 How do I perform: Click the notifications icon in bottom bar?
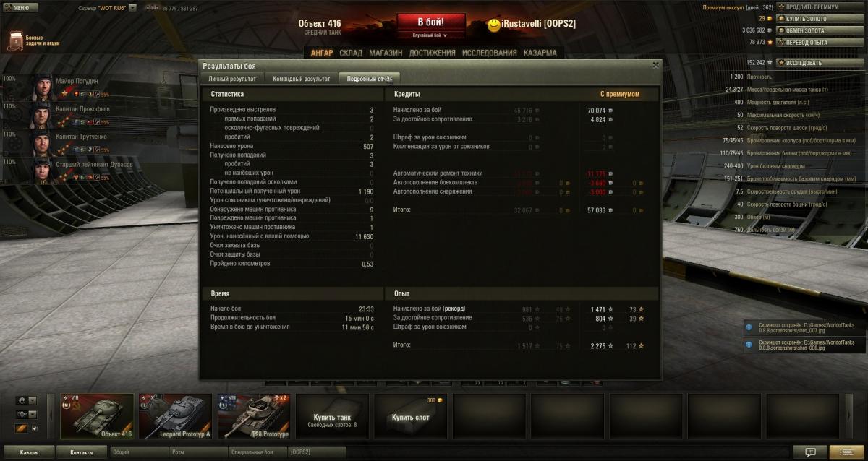(x=810, y=452)
